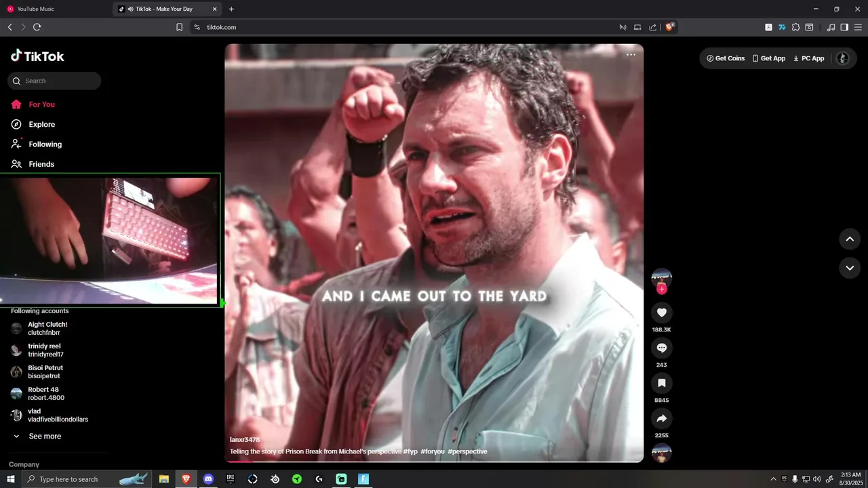
Task: Click the Get Coins button
Action: (726, 58)
